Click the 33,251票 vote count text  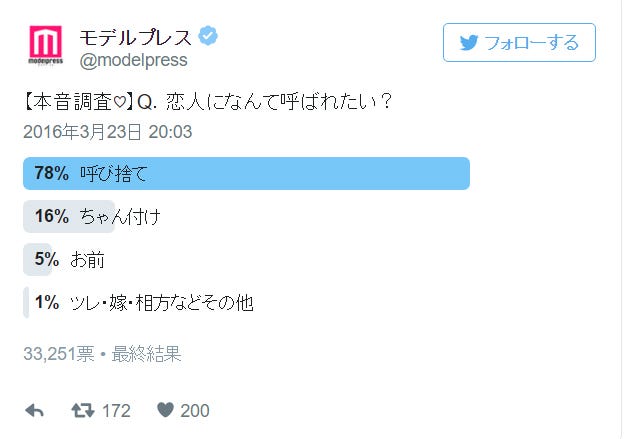(60, 354)
